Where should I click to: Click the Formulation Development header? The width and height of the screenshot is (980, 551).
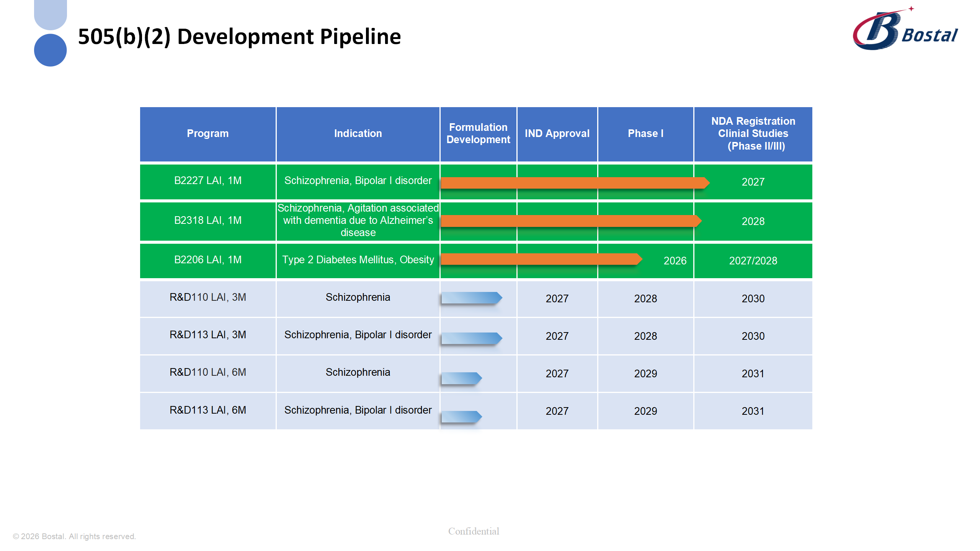pyautogui.click(x=478, y=134)
